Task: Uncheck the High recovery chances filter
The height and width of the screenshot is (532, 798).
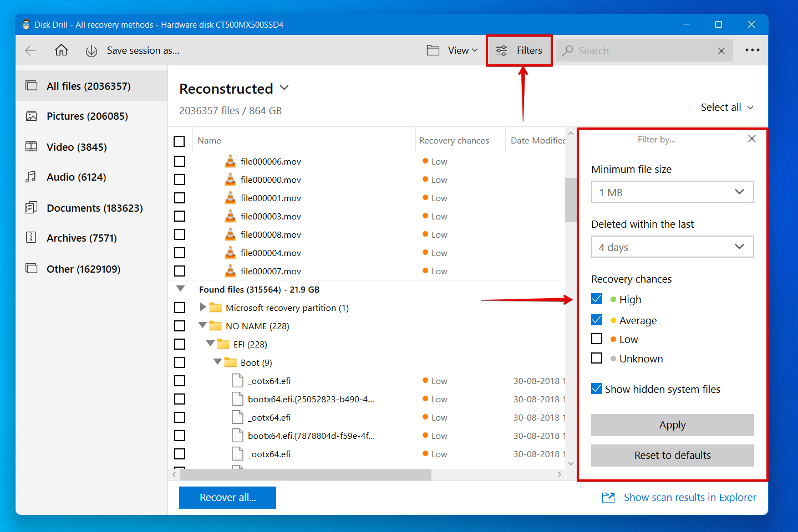Action: coord(597,299)
